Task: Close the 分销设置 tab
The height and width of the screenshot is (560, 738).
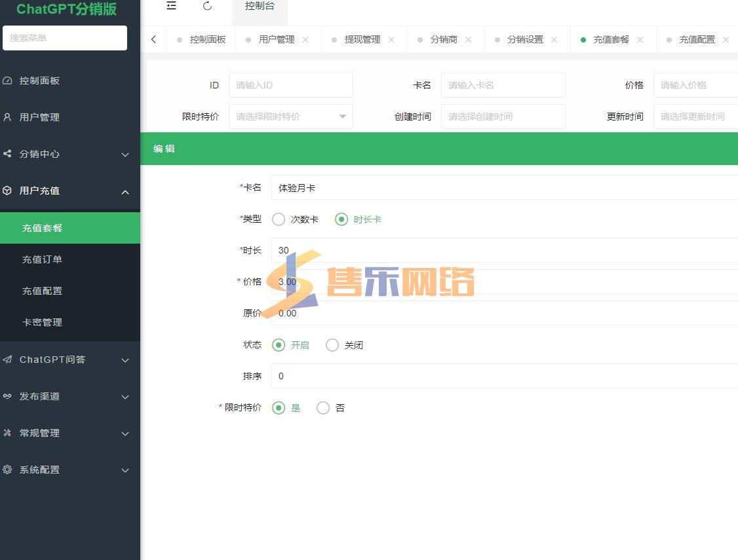Action: point(554,39)
